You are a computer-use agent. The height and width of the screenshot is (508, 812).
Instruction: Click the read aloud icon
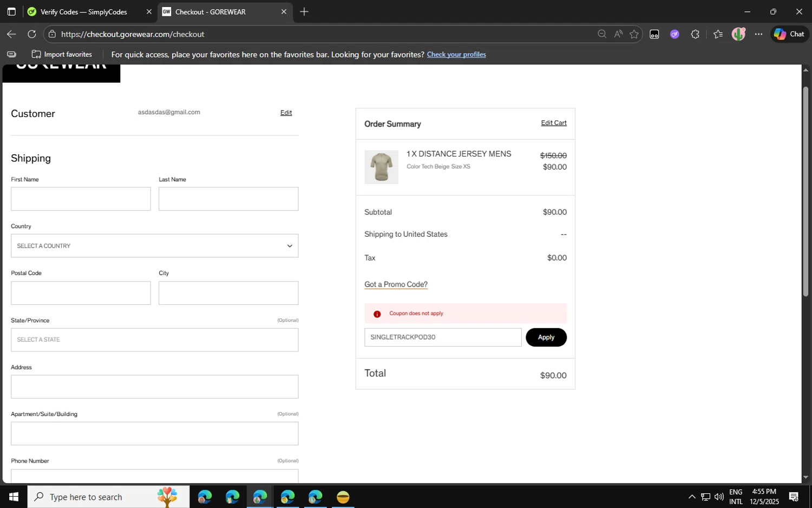pyautogui.click(x=618, y=34)
